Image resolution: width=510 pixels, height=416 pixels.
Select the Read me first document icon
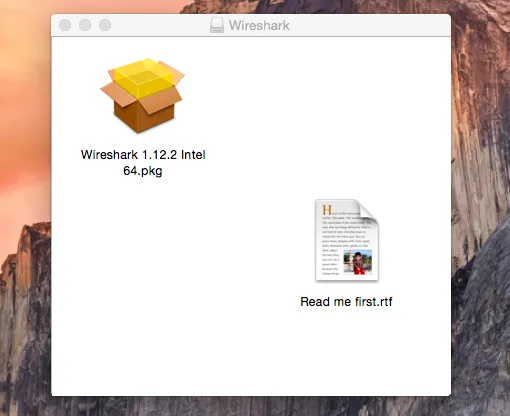[x=347, y=240]
